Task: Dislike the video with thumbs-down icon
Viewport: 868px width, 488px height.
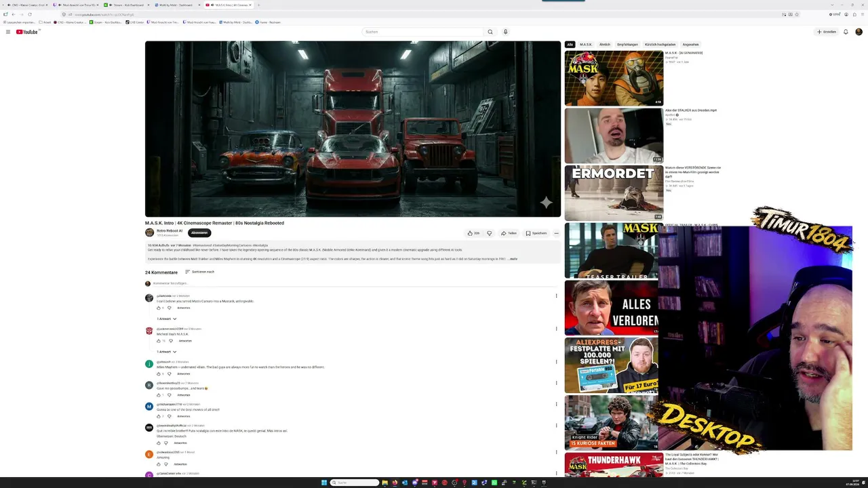Action: 489,233
